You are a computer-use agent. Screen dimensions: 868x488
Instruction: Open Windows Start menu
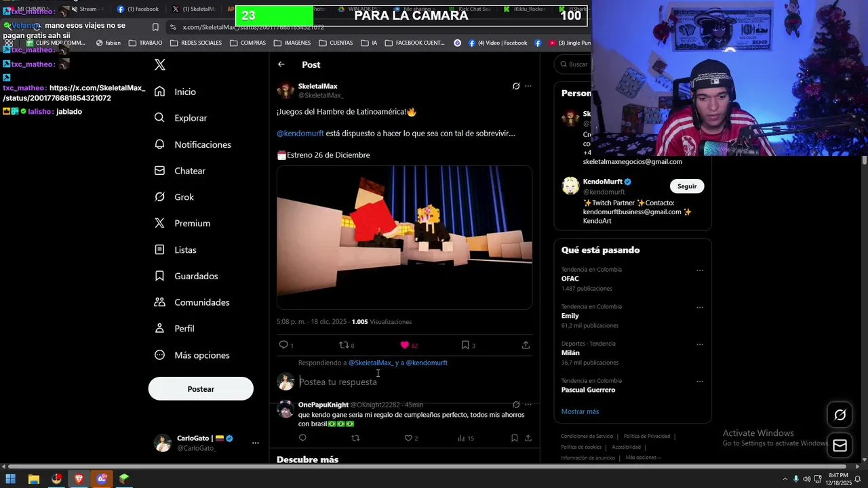click(11, 479)
